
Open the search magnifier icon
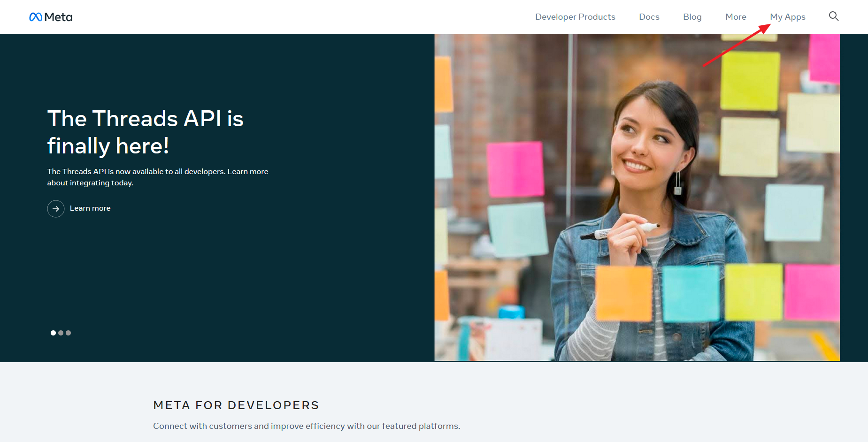click(834, 16)
